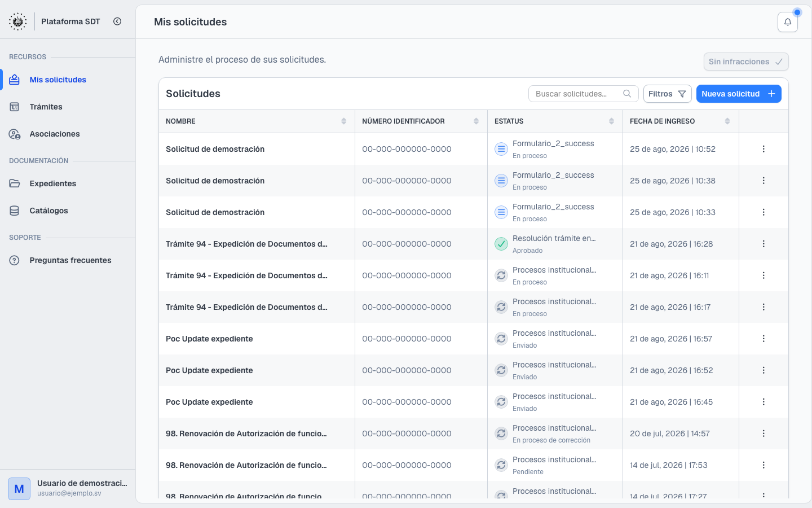Open row options for the 16:28 request
Viewport: 812px width, 508px height.
tap(764, 244)
